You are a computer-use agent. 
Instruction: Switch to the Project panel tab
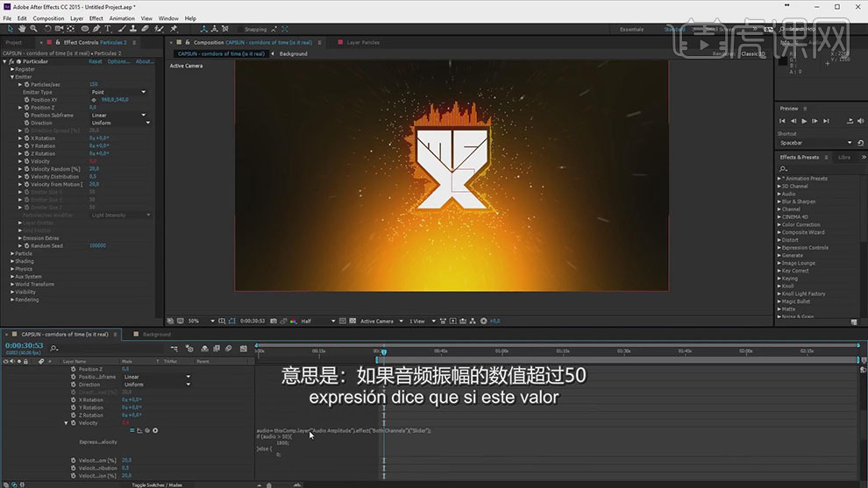[x=14, y=43]
